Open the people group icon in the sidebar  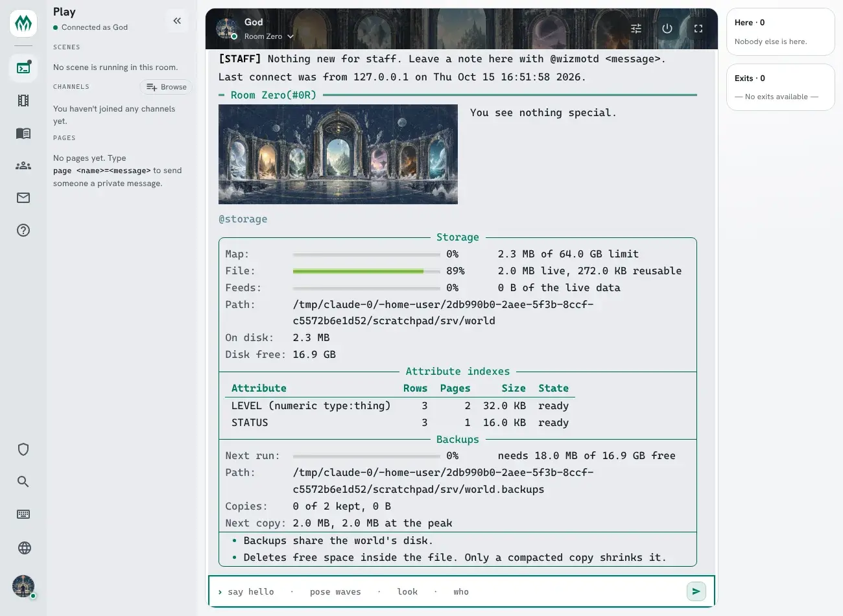click(23, 165)
